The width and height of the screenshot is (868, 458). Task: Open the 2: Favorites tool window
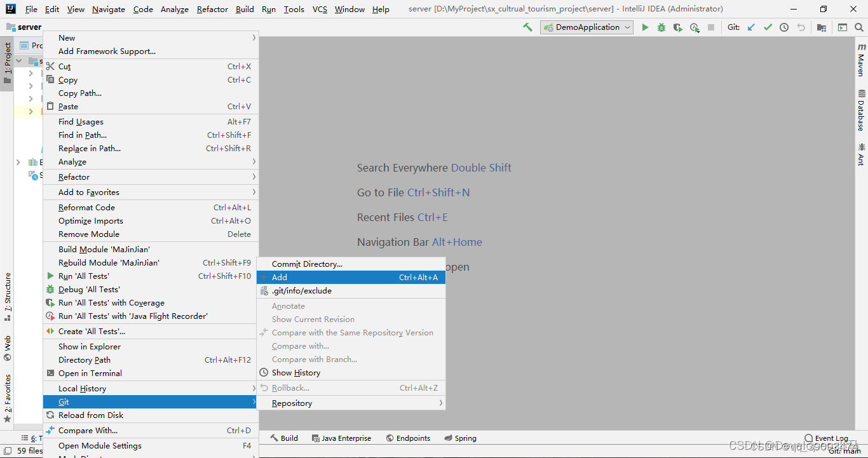(7, 398)
